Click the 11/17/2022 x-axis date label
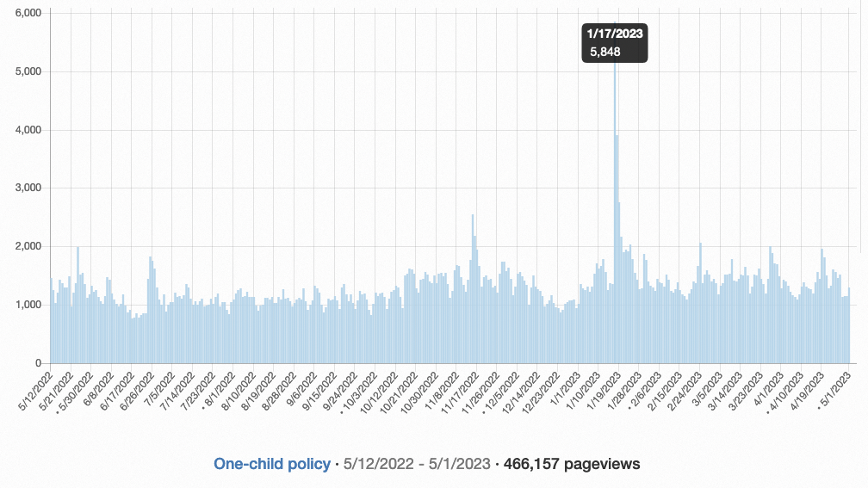The width and height of the screenshot is (868, 488). coord(461,389)
